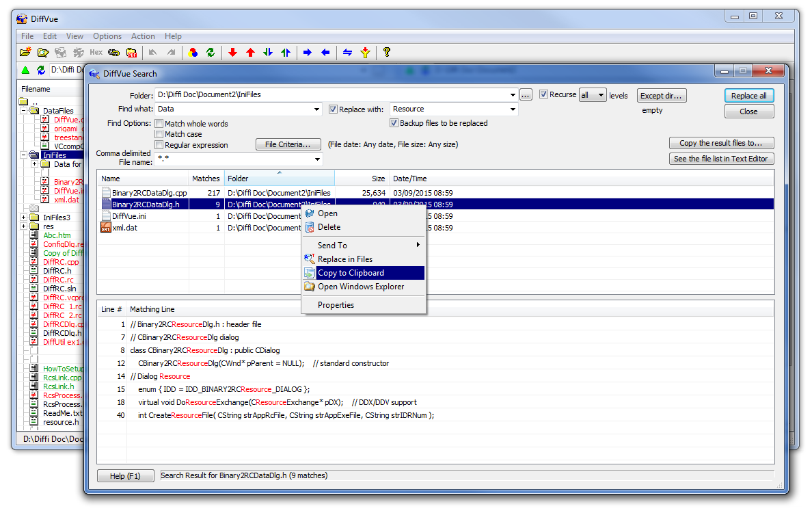Image resolution: width=812 pixels, height=513 pixels.
Task: Toggle the Hex view toolbar button
Action: click(x=96, y=53)
